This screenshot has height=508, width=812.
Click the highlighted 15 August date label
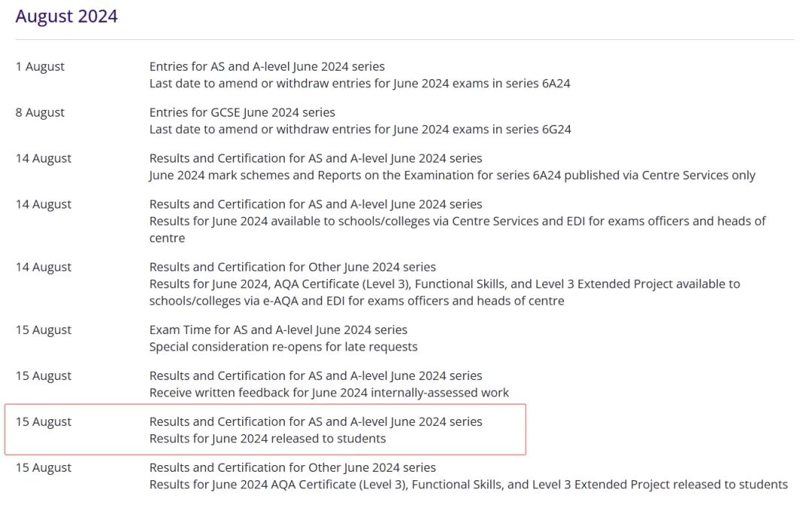(44, 422)
